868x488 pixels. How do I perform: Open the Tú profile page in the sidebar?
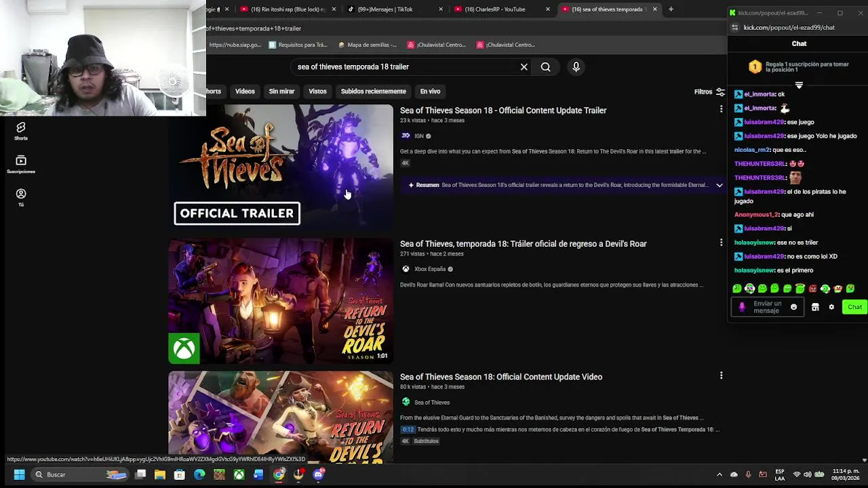tap(21, 197)
